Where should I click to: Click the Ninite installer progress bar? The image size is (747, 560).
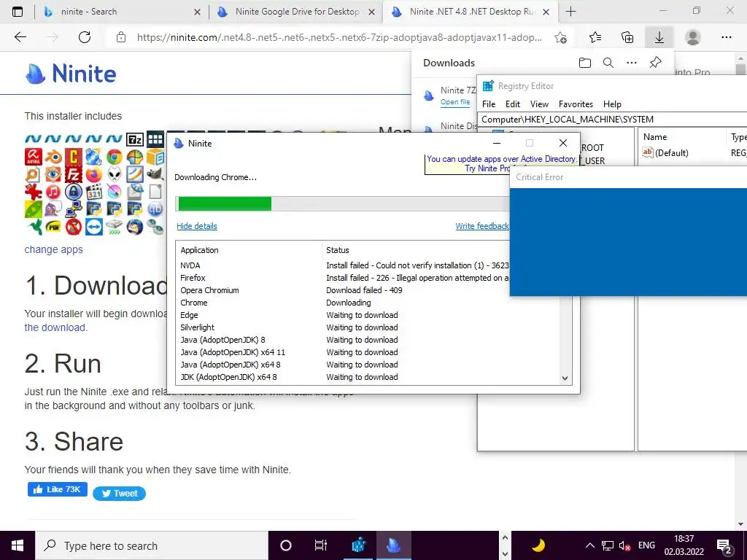[x=343, y=204]
